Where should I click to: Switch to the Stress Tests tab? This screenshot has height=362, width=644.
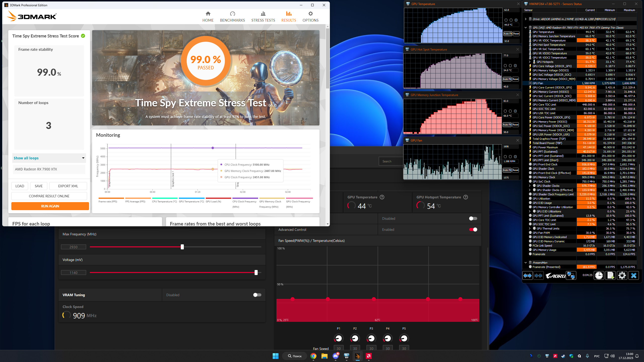click(263, 17)
